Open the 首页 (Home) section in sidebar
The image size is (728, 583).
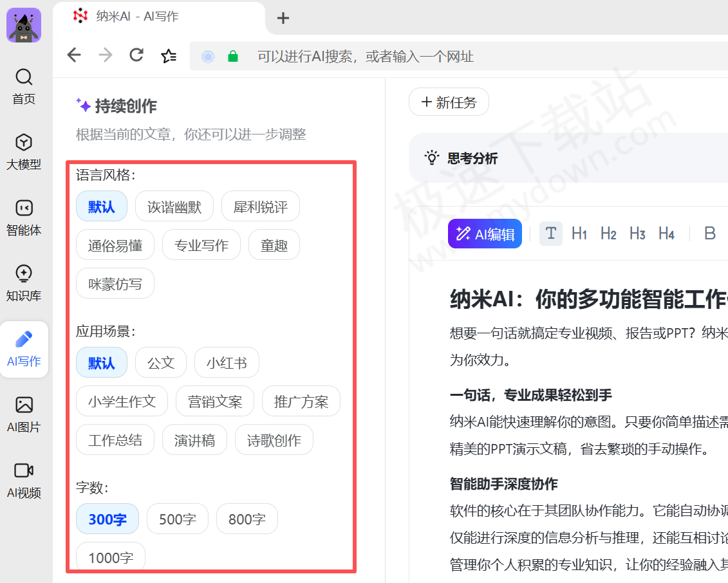[24, 86]
